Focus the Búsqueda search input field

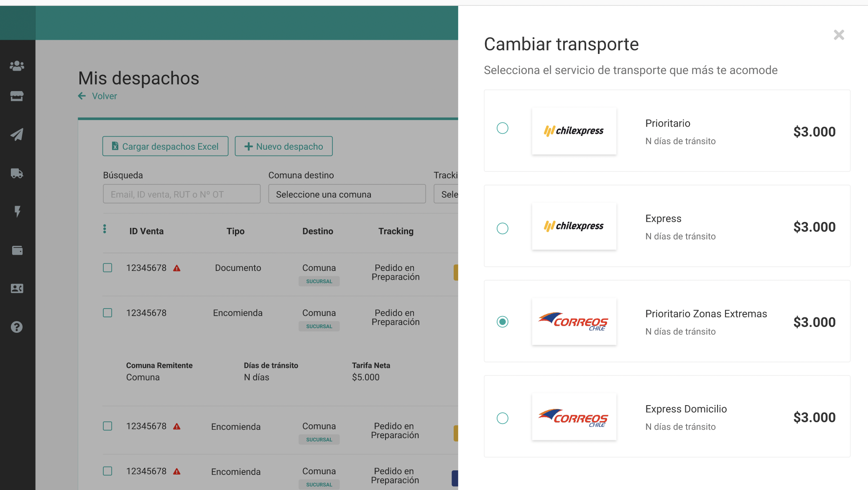coord(181,194)
